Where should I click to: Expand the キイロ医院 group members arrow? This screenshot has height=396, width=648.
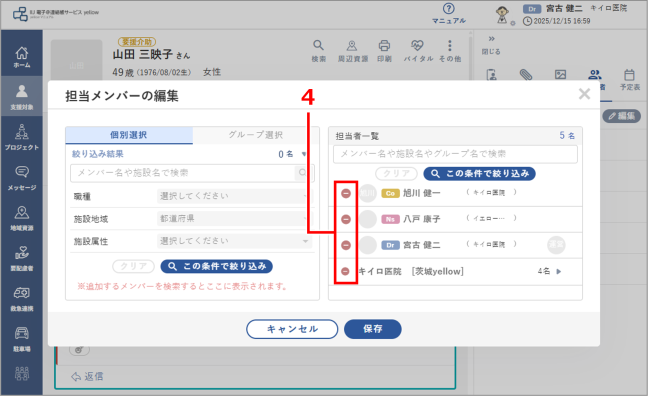[x=559, y=272]
